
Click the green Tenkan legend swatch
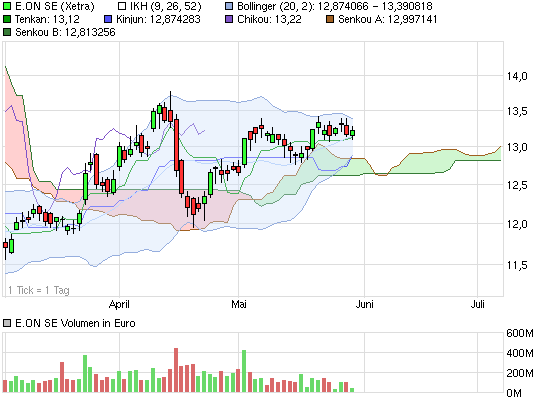(x=7, y=19)
